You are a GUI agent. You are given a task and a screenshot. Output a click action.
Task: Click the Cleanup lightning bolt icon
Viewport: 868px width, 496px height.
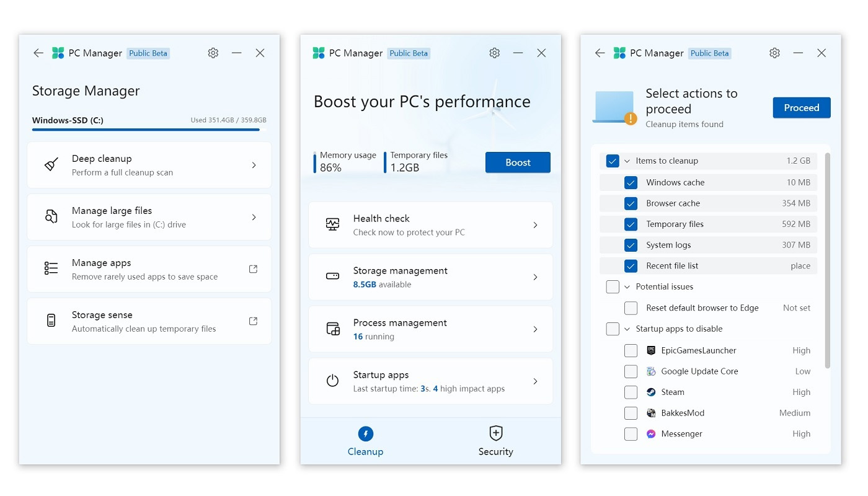point(366,433)
